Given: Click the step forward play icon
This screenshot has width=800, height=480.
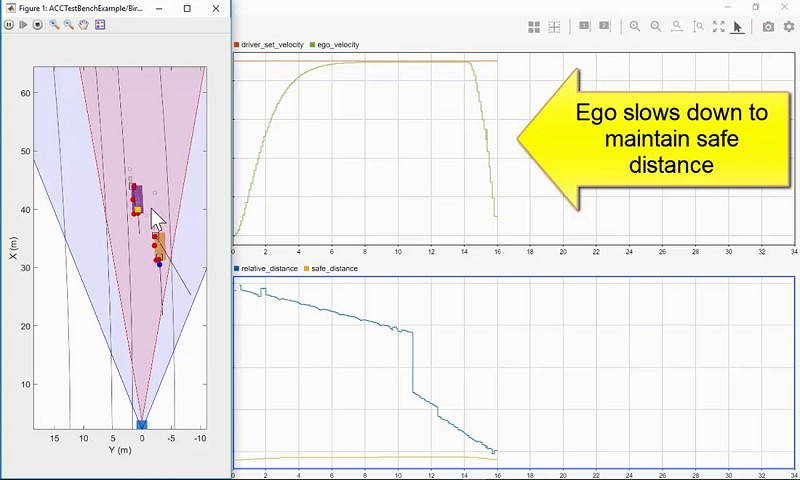Looking at the screenshot, I should tap(23, 25).
